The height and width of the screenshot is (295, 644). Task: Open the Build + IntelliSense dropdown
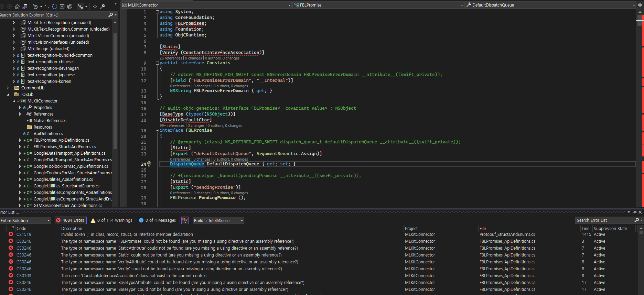(218, 220)
